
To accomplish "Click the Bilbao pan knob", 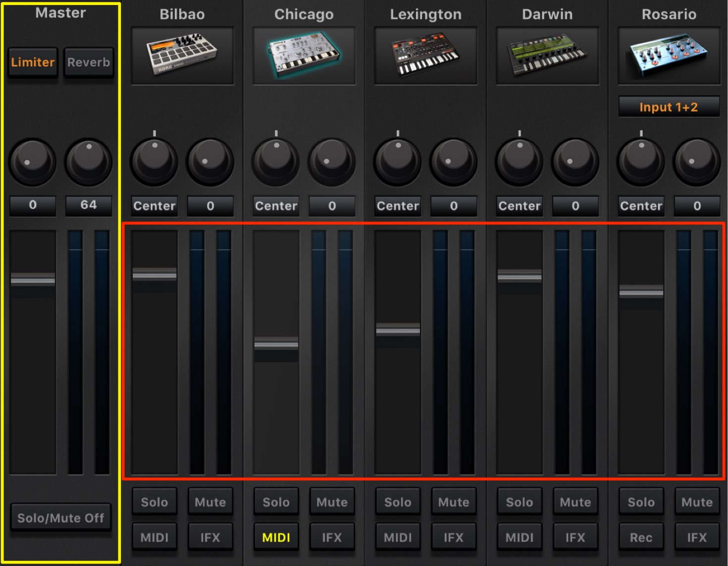I will [154, 162].
